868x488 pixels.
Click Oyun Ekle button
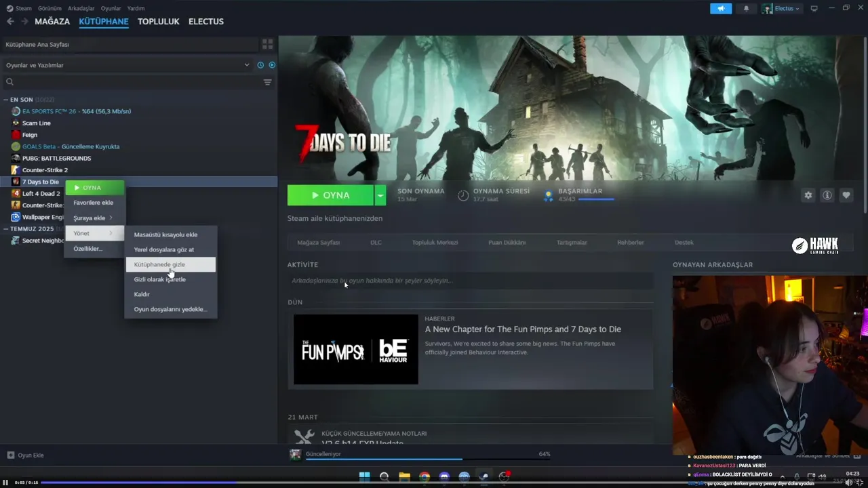click(25, 455)
